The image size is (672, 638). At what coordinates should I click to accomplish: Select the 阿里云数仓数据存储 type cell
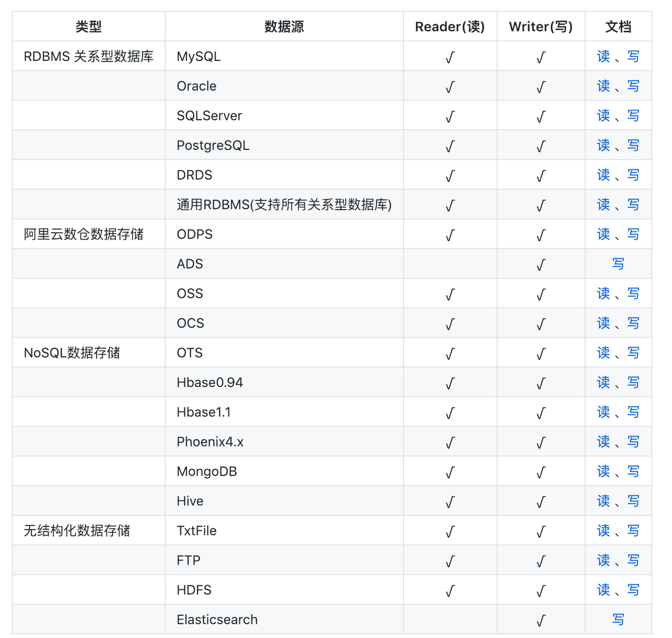click(x=88, y=234)
